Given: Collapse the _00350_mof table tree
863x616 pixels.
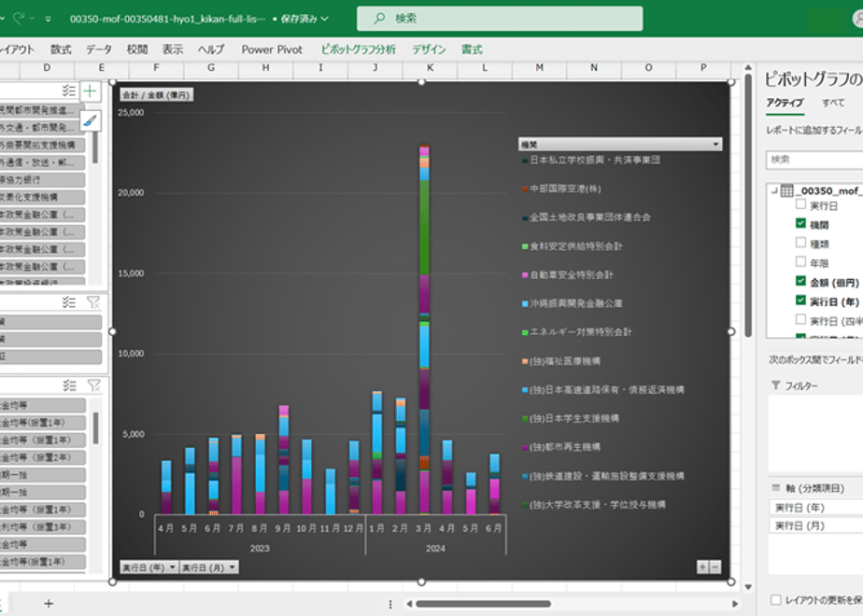Looking at the screenshot, I should tap(774, 190).
